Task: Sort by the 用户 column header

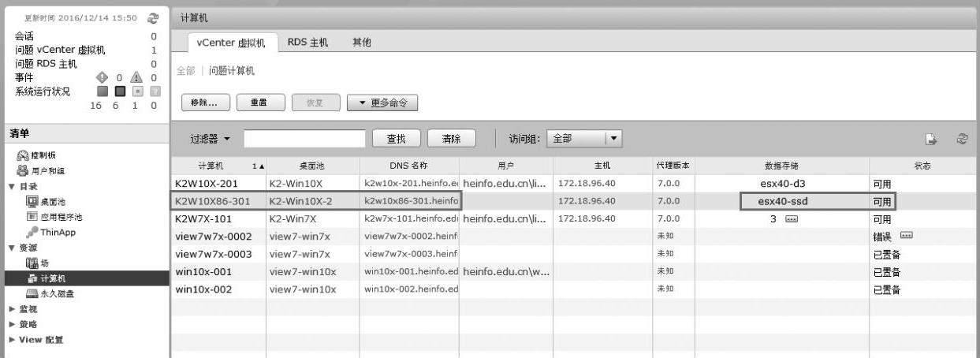Action: click(505, 166)
